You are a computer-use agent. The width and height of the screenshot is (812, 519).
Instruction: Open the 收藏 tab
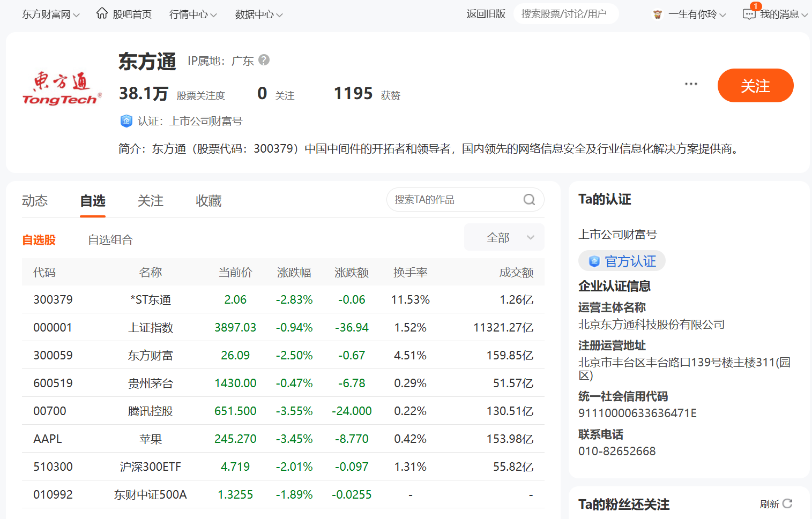[x=208, y=201]
